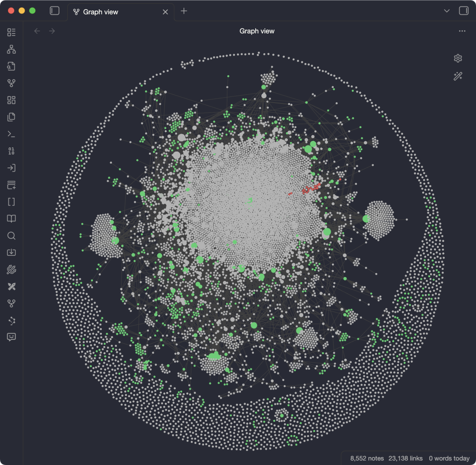Click the search magnifier icon in ribbon
This screenshot has width=476, height=465.
pos(11,236)
